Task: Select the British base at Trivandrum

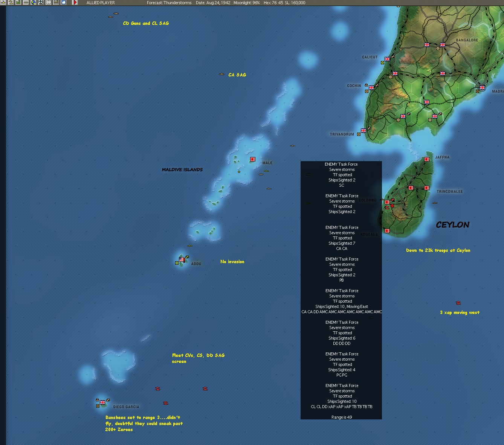Action: [363, 131]
